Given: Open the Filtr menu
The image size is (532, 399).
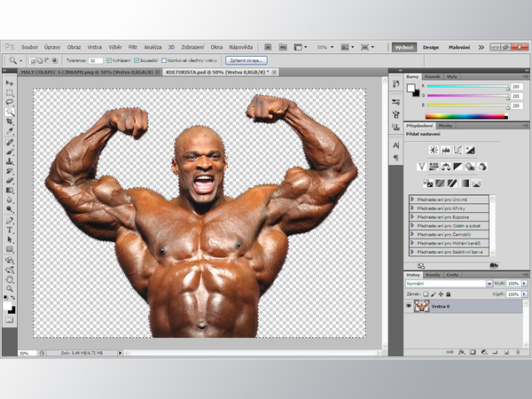Looking at the screenshot, I should pos(132,46).
